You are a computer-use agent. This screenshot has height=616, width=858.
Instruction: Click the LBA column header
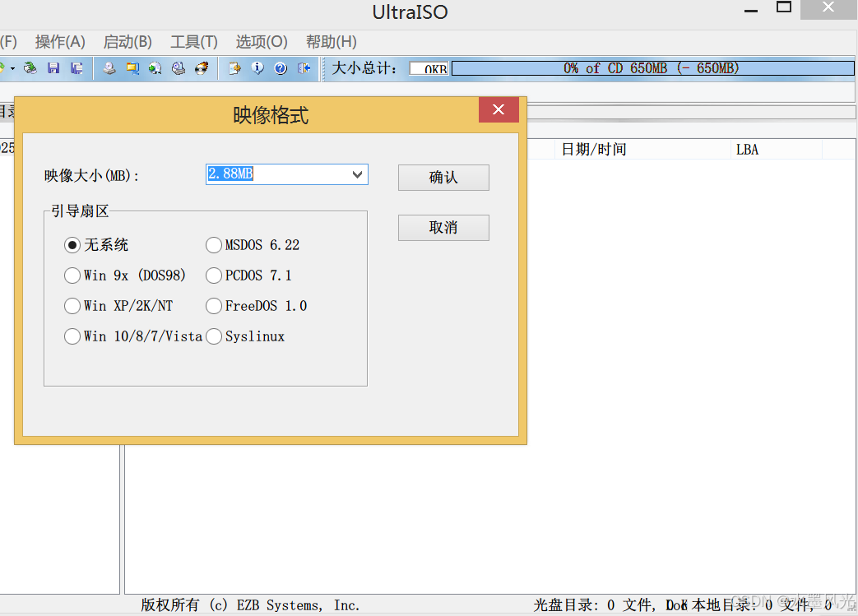pos(776,150)
